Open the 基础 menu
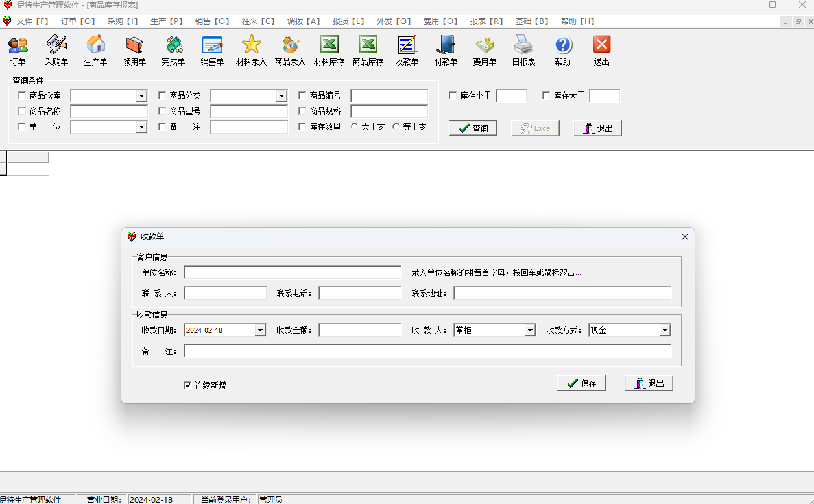Viewport: 814px width, 504px height. (532, 21)
